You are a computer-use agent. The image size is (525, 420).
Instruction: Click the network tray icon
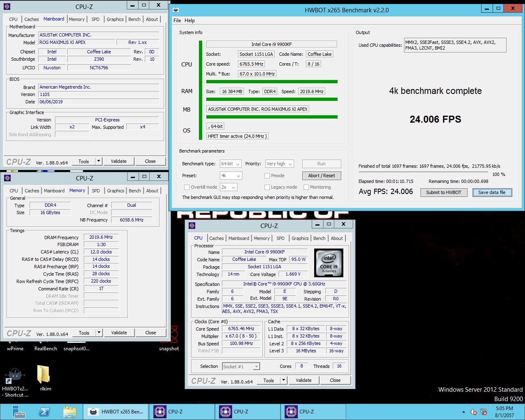pyautogui.click(x=484, y=412)
